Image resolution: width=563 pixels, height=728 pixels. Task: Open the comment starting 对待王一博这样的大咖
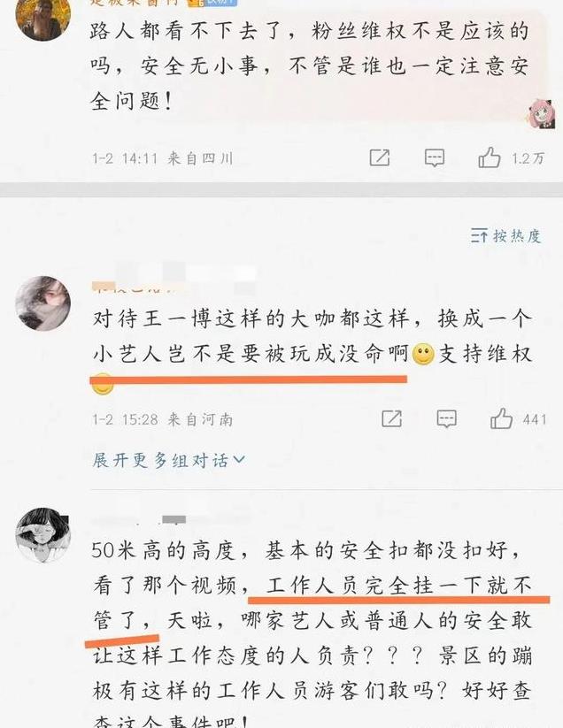click(x=312, y=345)
